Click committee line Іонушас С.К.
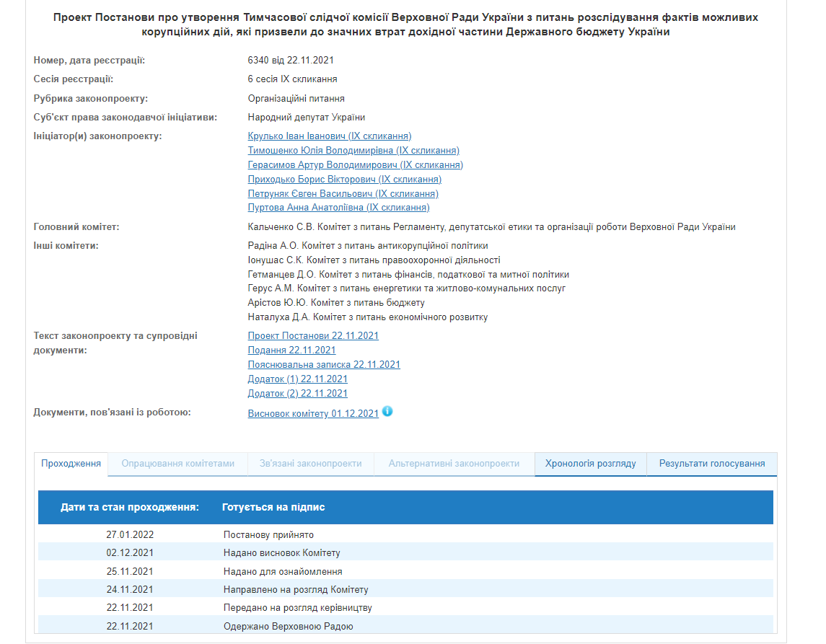 (374, 260)
